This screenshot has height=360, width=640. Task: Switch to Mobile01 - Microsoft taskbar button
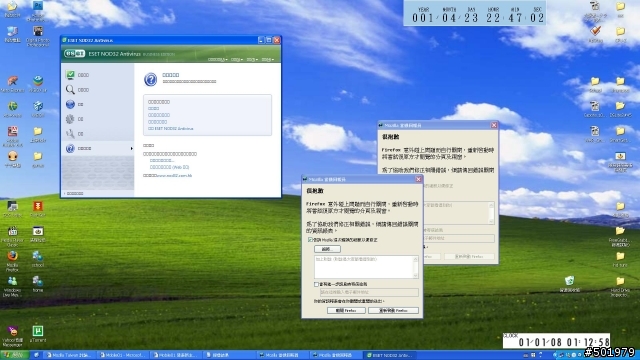(122, 355)
